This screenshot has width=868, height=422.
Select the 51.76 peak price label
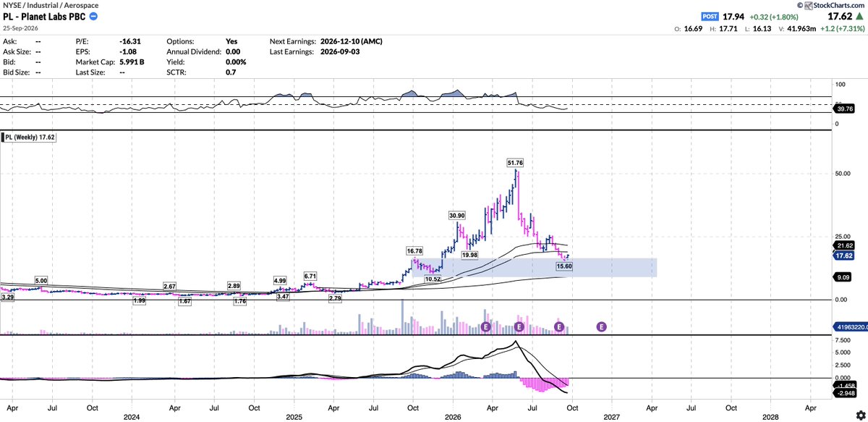[516, 164]
